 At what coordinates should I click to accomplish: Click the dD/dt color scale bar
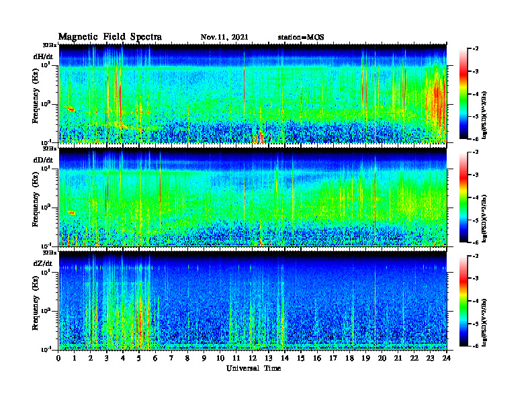click(x=463, y=197)
